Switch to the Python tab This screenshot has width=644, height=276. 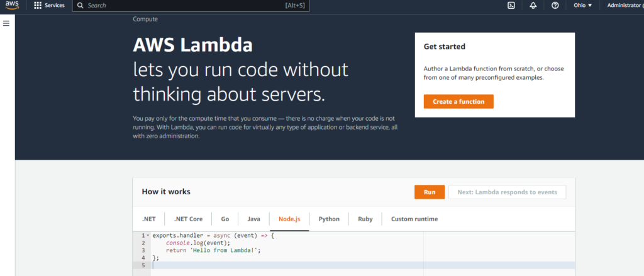(329, 219)
